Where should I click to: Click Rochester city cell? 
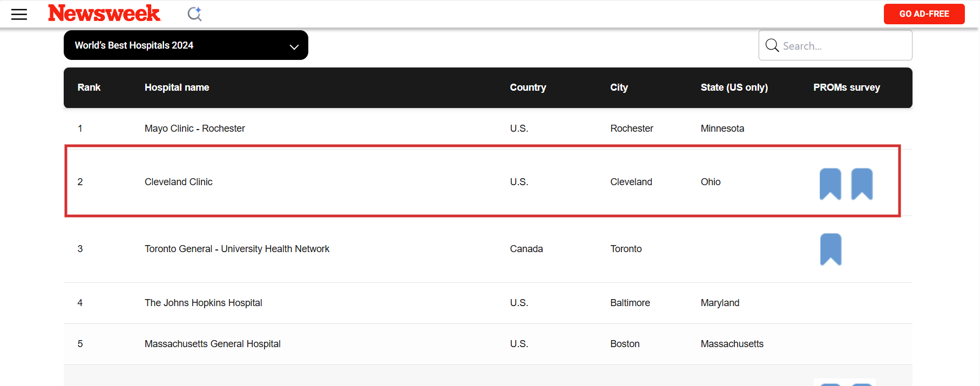632,128
